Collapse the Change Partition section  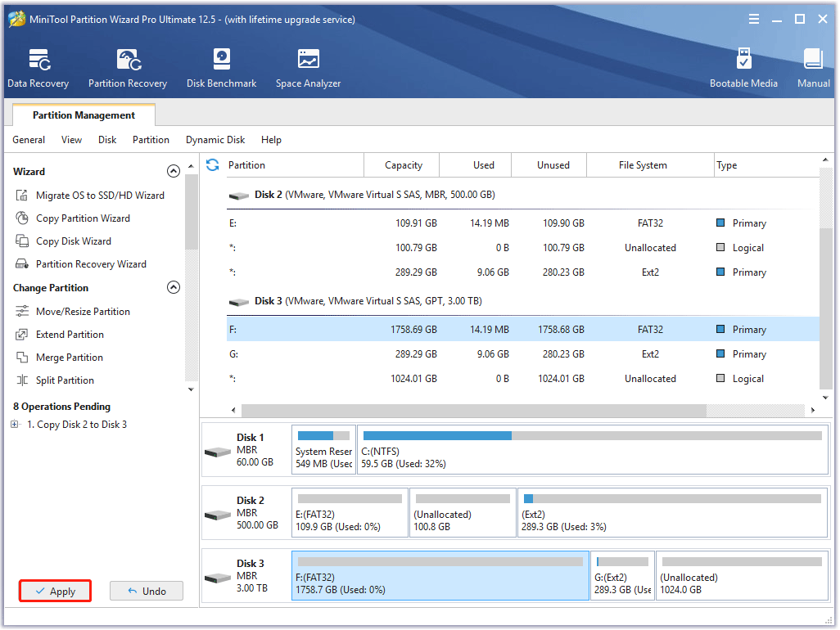(173, 287)
